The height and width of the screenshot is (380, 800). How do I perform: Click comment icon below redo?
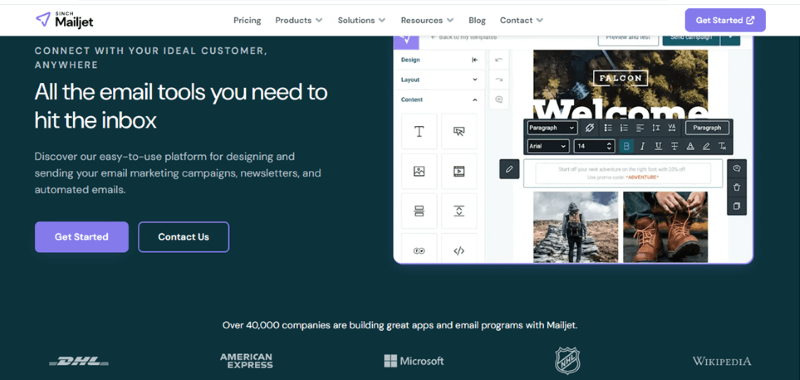[x=499, y=99]
